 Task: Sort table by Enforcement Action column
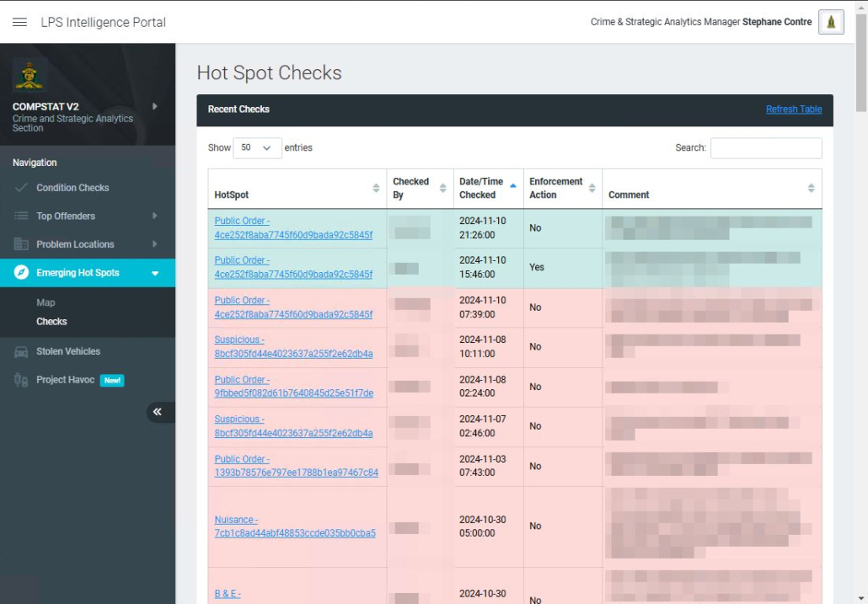[592, 189]
